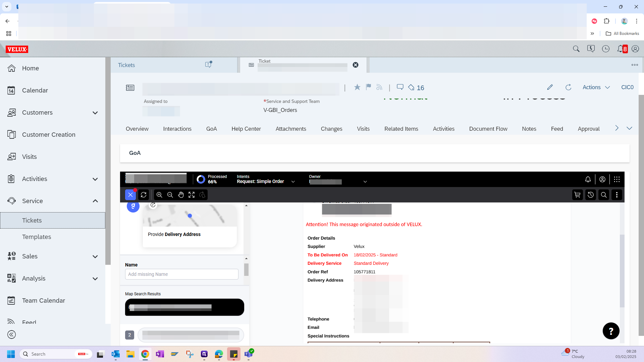Click the fit-to-screen expand icon
This screenshot has width=644, height=362.
[192, 195]
